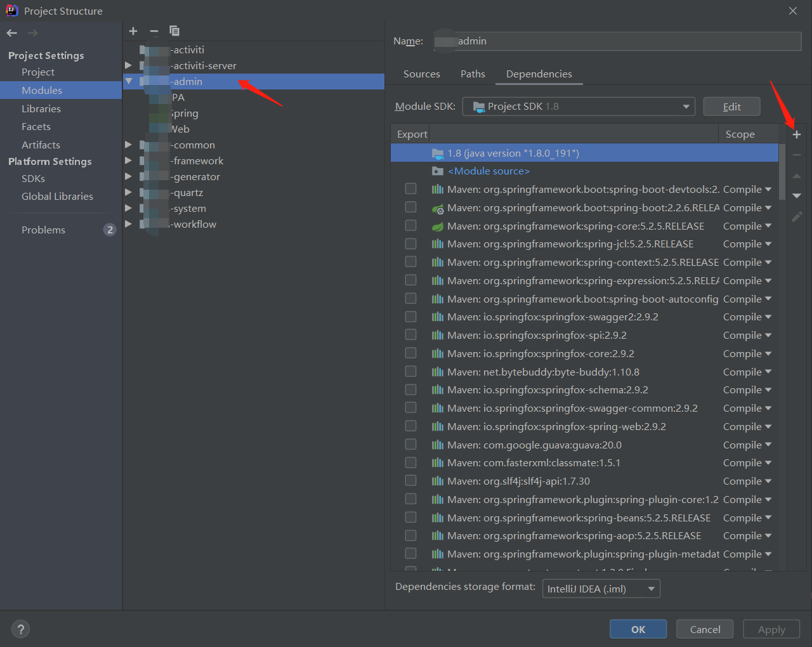Open help via the question mark icon
The width and height of the screenshot is (812, 647).
click(x=20, y=629)
